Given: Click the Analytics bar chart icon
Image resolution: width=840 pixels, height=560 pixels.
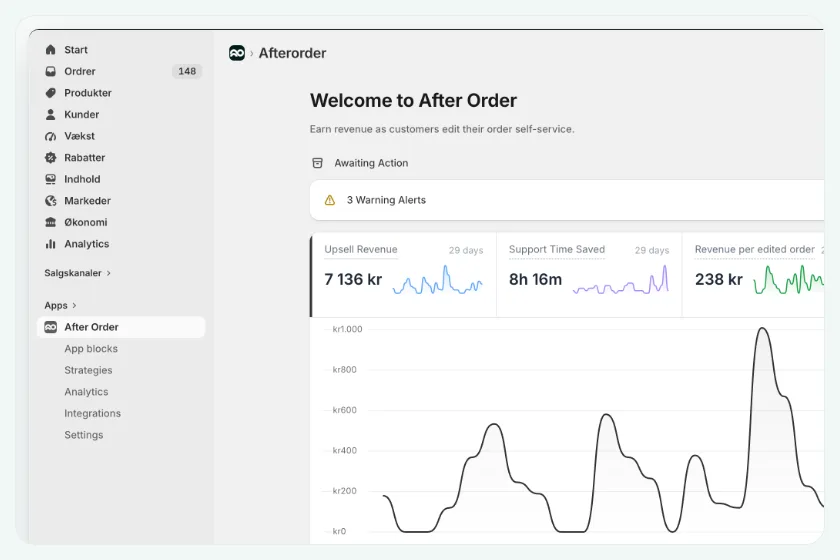Looking at the screenshot, I should pos(50,244).
